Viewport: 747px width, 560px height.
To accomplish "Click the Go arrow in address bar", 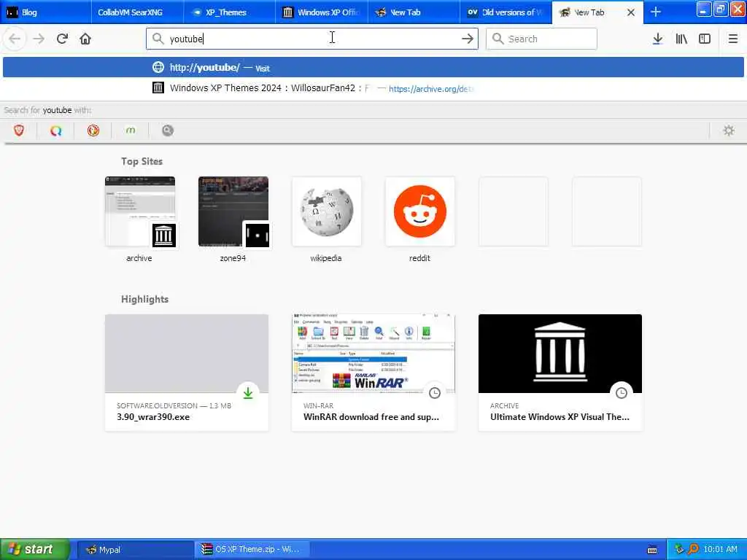I will pos(468,39).
